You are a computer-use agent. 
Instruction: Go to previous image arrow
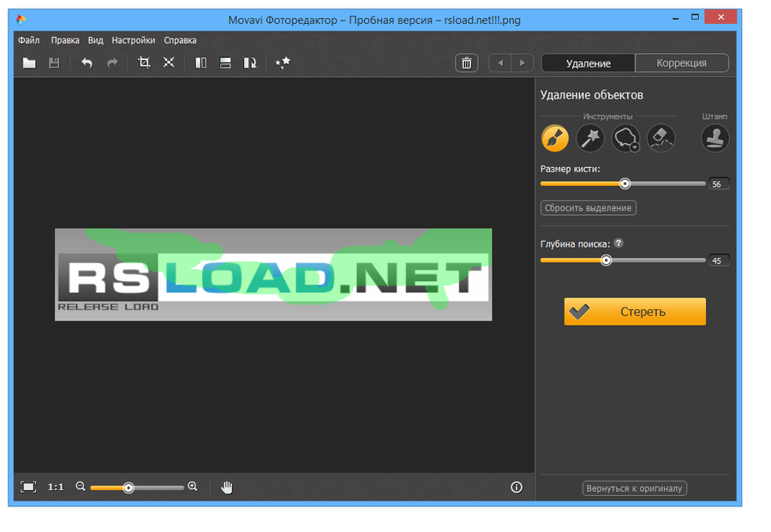[500, 63]
